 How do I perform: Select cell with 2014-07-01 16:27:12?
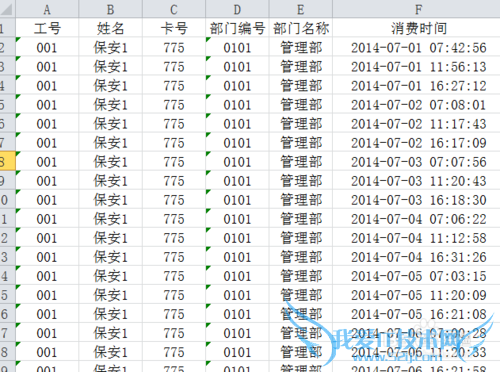coord(417,85)
